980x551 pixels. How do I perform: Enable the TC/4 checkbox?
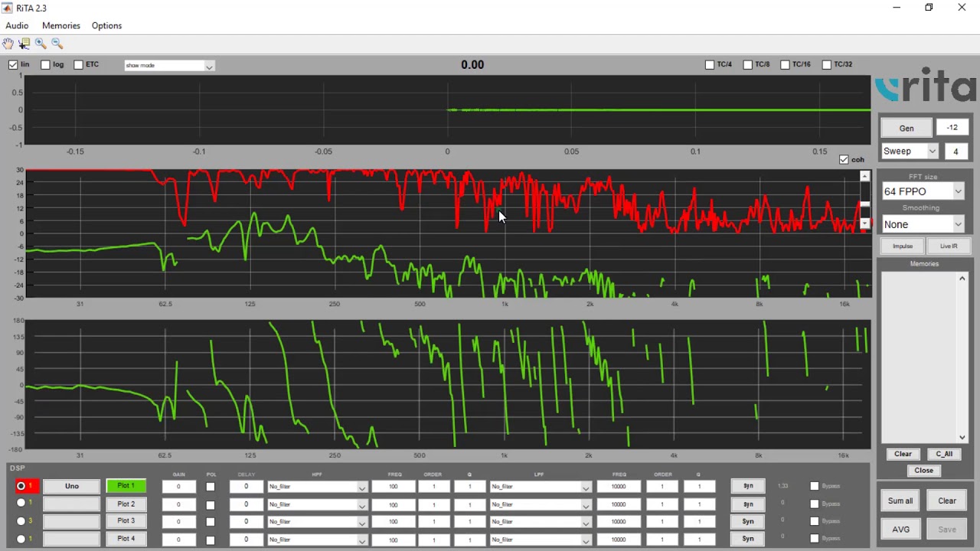click(x=710, y=64)
